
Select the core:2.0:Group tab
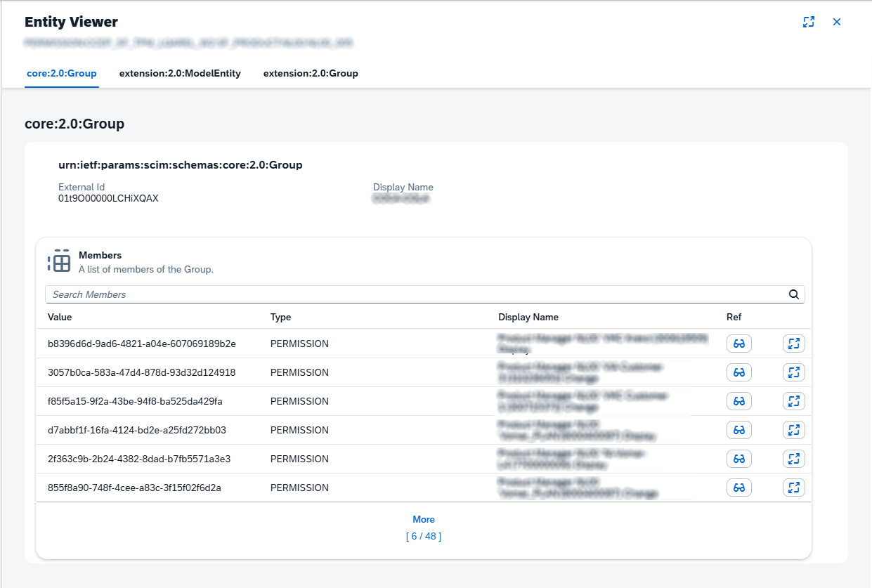pos(62,73)
